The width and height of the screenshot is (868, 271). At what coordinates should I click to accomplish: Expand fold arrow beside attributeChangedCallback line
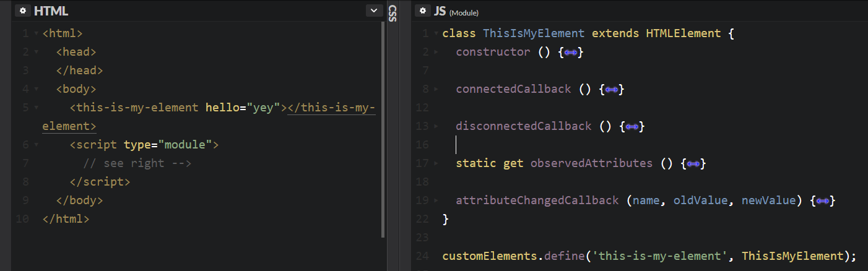coord(436,200)
